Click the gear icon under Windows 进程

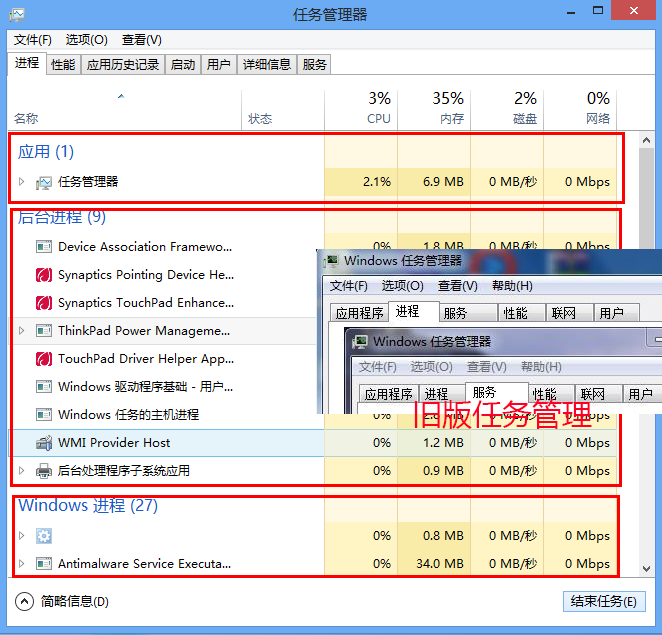pos(44,536)
